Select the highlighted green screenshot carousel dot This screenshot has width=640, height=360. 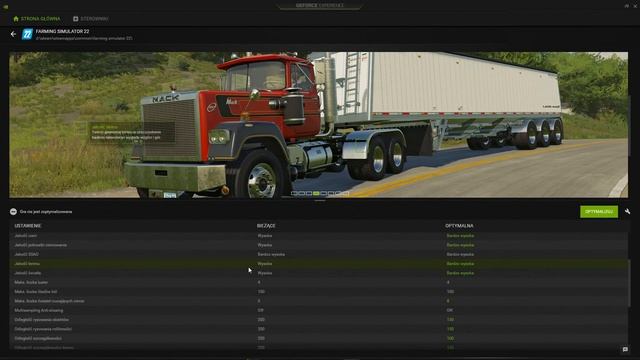tap(316, 193)
